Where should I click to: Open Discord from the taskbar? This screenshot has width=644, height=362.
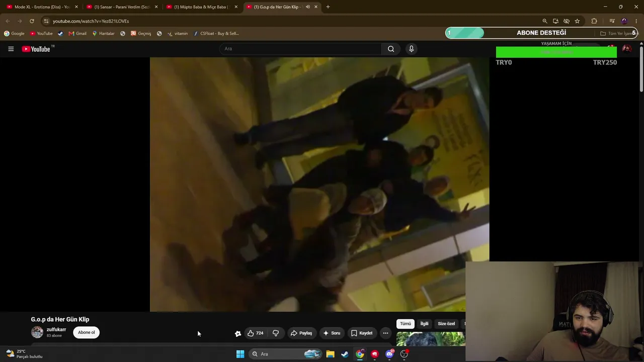pyautogui.click(x=389, y=354)
